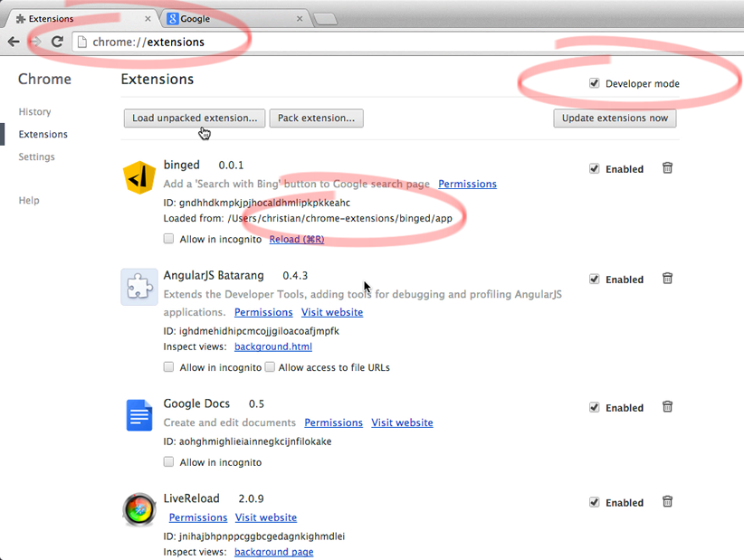
Task: Open Help in the sidebar
Action: (x=29, y=200)
